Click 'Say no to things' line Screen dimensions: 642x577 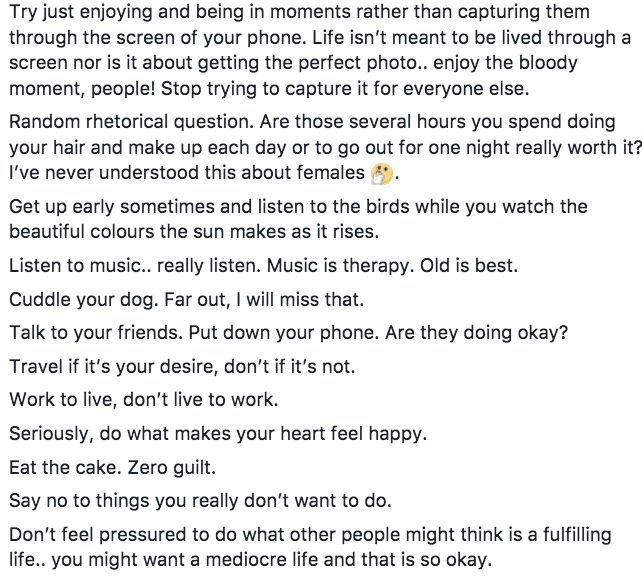[x=200, y=501]
